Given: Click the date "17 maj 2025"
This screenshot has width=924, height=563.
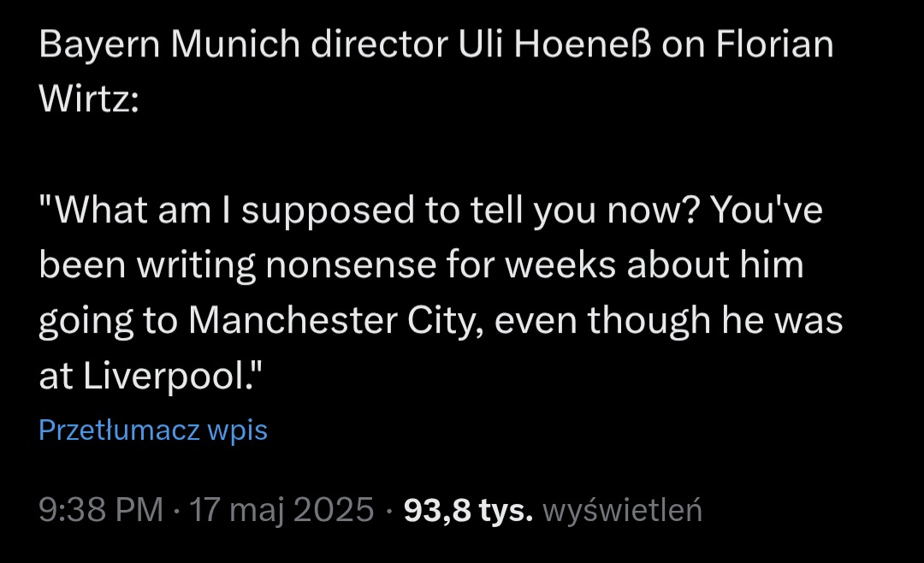Looking at the screenshot, I should pyautogui.click(x=281, y=510).
